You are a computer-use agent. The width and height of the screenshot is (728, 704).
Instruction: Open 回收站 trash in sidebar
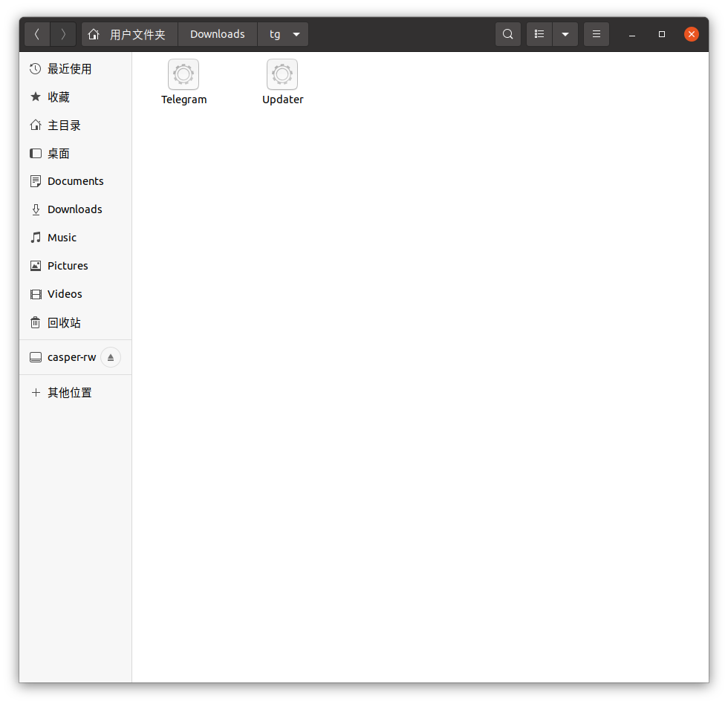[76, 322]
